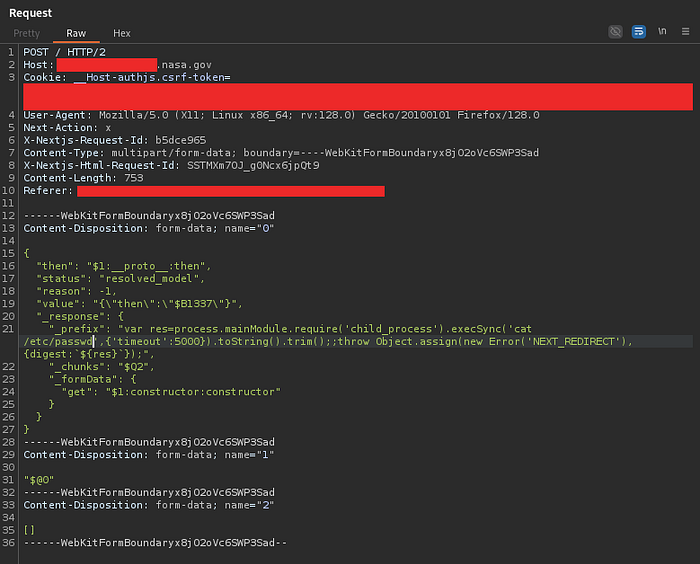Click the "reason": -1 line
700x564 pixels.
point(76,291)
